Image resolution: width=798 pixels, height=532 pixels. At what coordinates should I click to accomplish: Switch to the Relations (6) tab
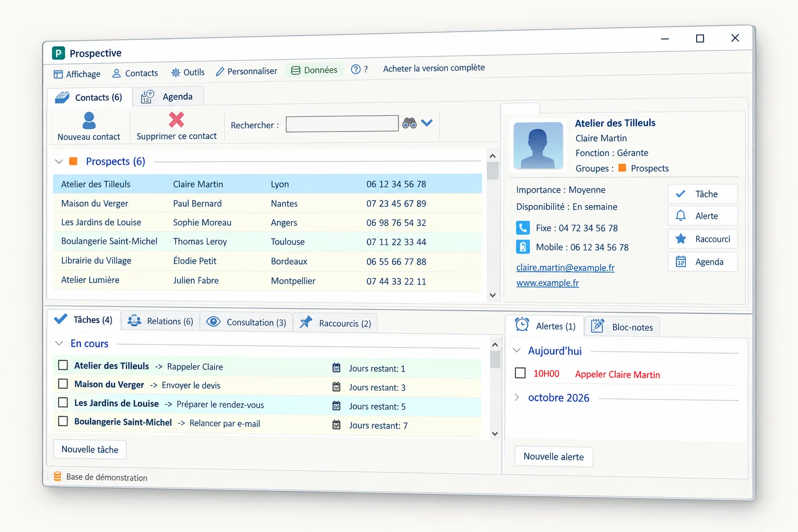161,321
